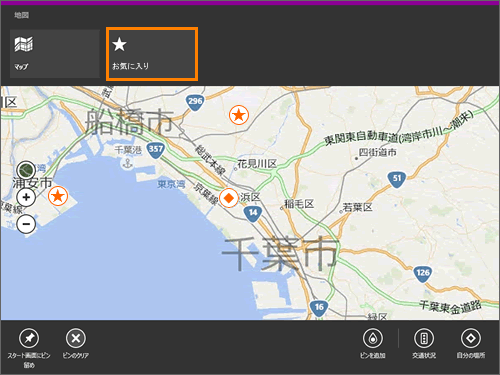Image resolution: width=500 pixels, height=375 pixels.
Task: Click the 花見川区 label
Action: [x=257, y=164]
